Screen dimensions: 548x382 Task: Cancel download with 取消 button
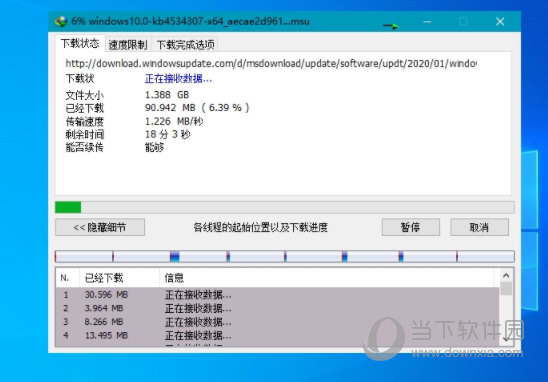pos(479,228)
